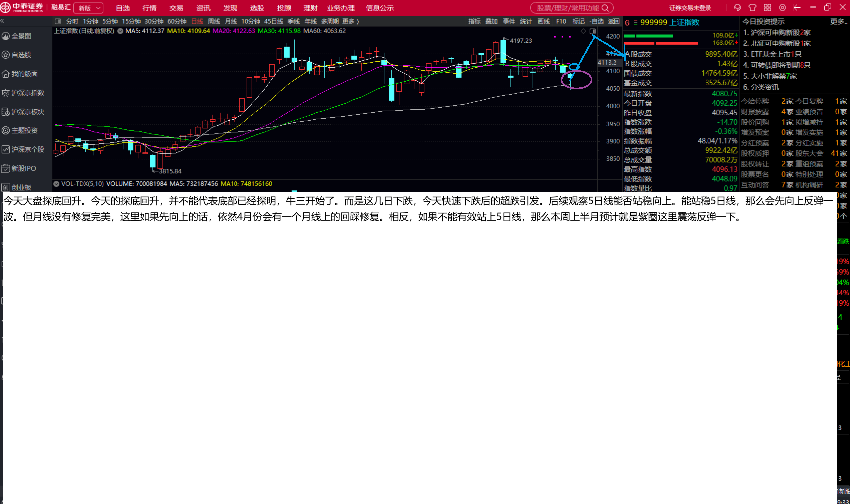Click the back arrow icon in title bar
The height and width of the screenshot is (504, 850).
point(797,8)
